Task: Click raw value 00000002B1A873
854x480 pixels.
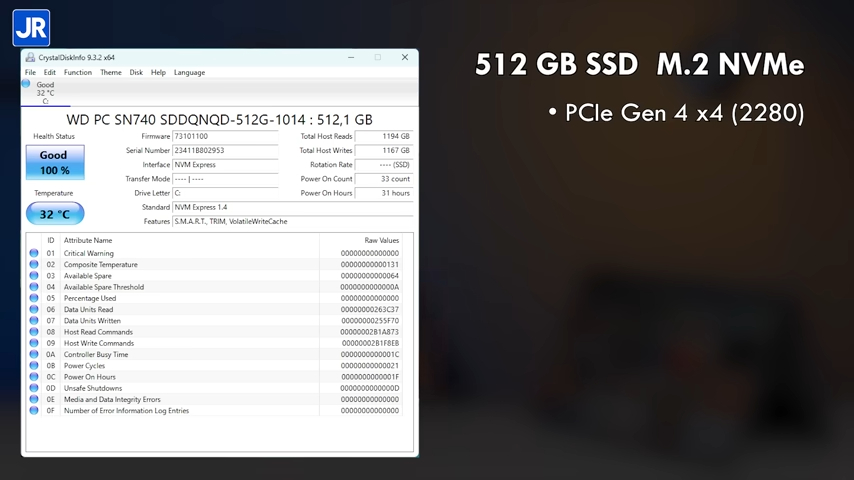Action: click(x=369, y=332)
